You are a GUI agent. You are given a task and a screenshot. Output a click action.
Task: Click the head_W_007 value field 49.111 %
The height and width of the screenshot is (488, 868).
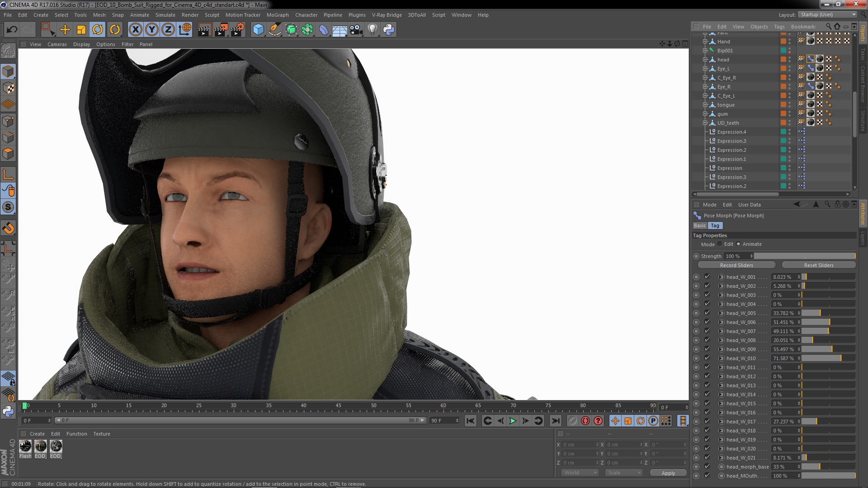tap(784, 331)
